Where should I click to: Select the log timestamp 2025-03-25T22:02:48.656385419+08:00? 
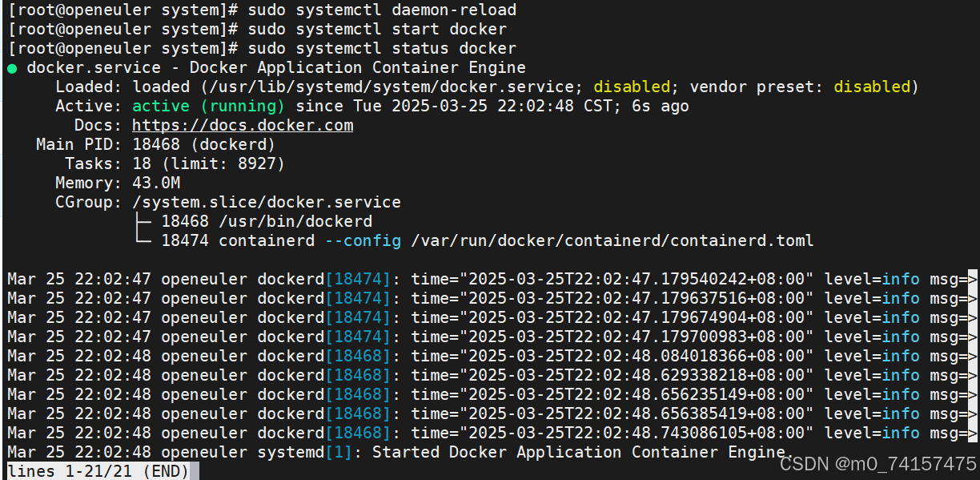coord(637,414)
